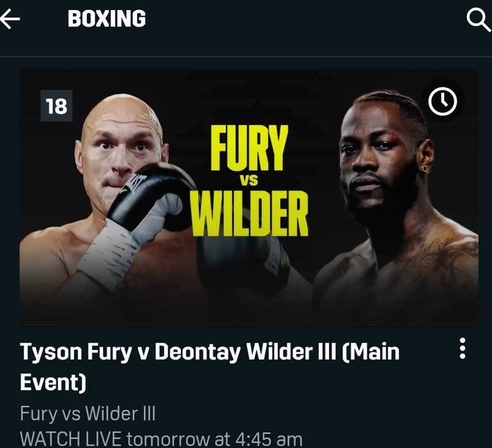Tap the Fury vs Wilder III subtitle
This screenshot has width=492, height=448.
(88, 413)
